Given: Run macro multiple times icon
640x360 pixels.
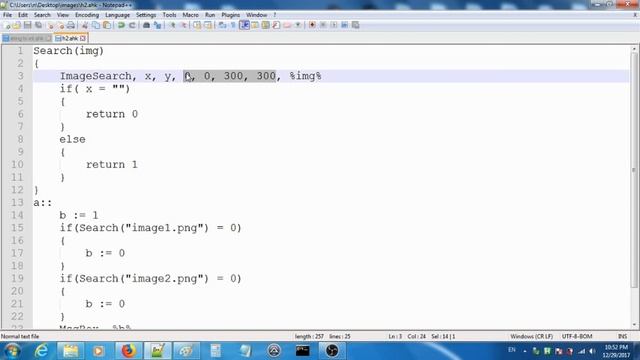Looking at the screenshot, I should point(344,25).
